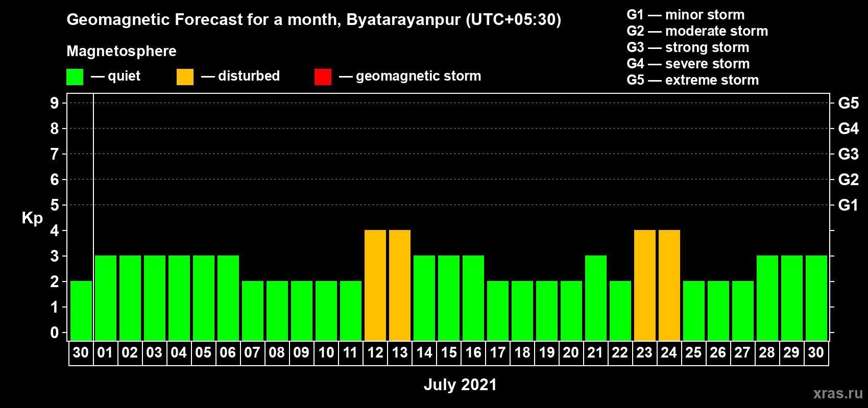
Task: Click the G5 — extreme storm legend line
Action: click(x=693, y=80)
